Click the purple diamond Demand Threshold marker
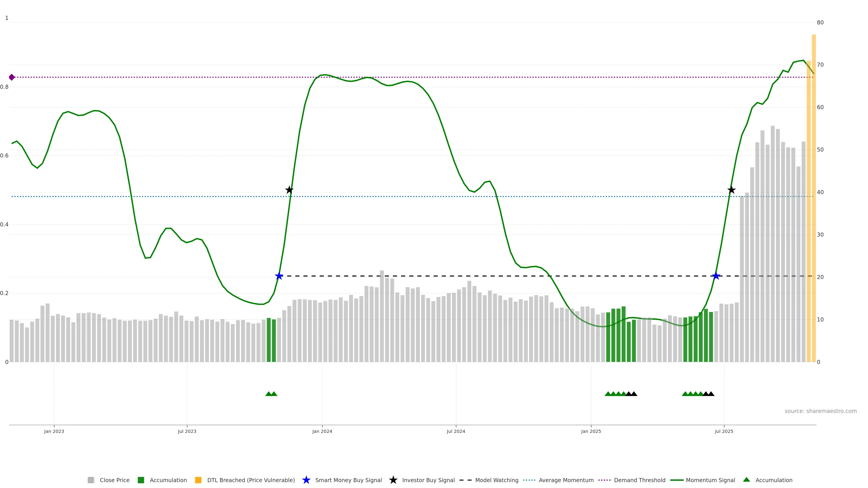Image resolution: width=868 pixels, height=488 pixels. [x=12, y=77]
